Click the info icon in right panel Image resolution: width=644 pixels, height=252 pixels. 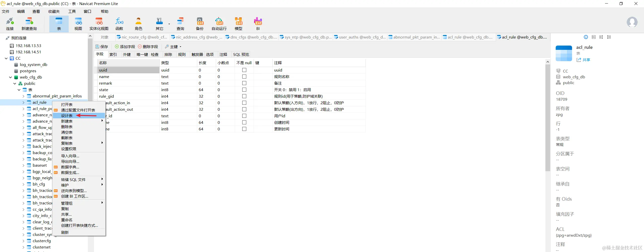click(x=586, y=37)
